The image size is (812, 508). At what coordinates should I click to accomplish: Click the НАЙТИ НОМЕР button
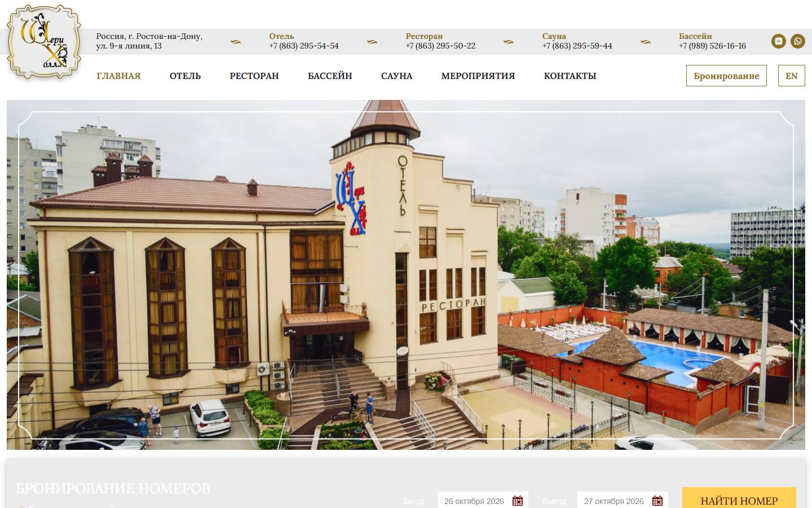coord(739,499)
